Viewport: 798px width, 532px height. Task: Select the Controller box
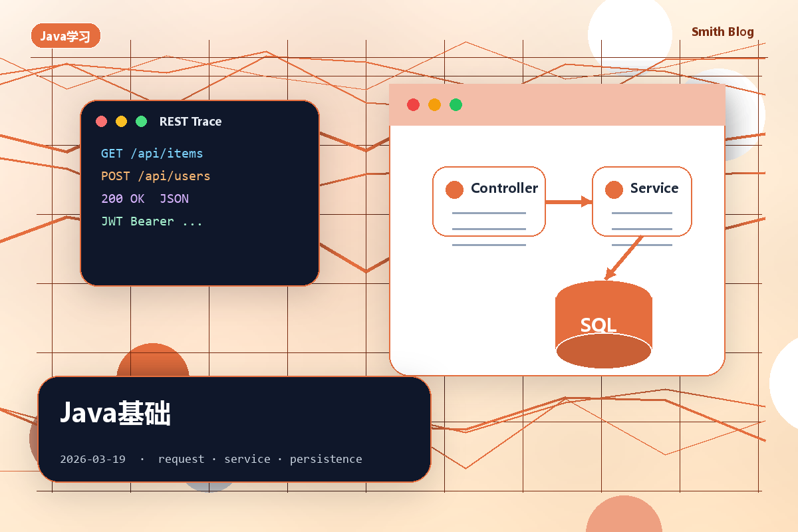(489, 201)
